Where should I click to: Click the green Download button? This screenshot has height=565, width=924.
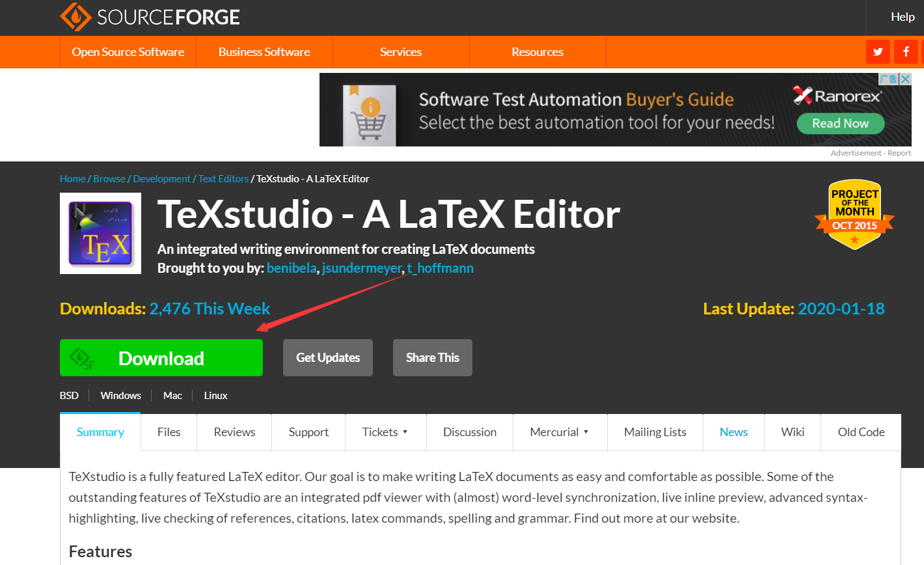pyautogui.click(x=161, y=357)
